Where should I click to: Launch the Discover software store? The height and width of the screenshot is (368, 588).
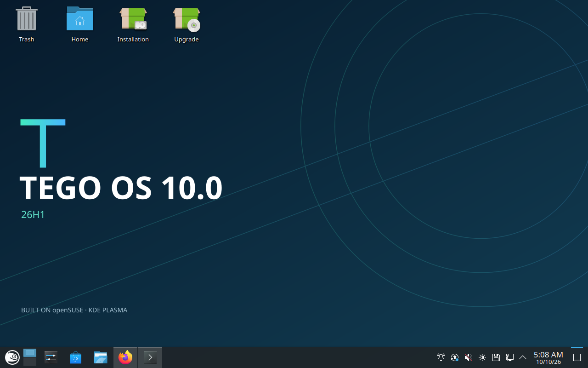point(76,357)
